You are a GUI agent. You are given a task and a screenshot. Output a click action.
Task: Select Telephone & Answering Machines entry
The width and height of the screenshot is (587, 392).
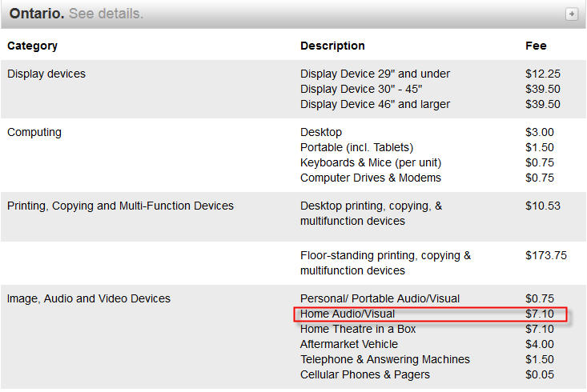click(x=384, y=359)
